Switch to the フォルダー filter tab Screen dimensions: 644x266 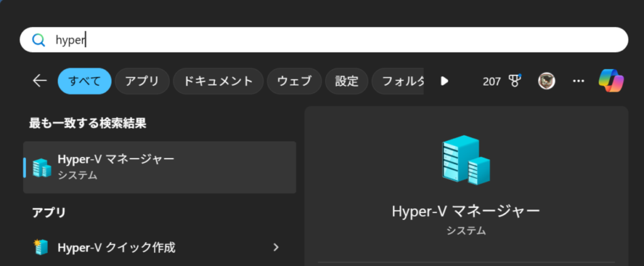coord(398,81)
